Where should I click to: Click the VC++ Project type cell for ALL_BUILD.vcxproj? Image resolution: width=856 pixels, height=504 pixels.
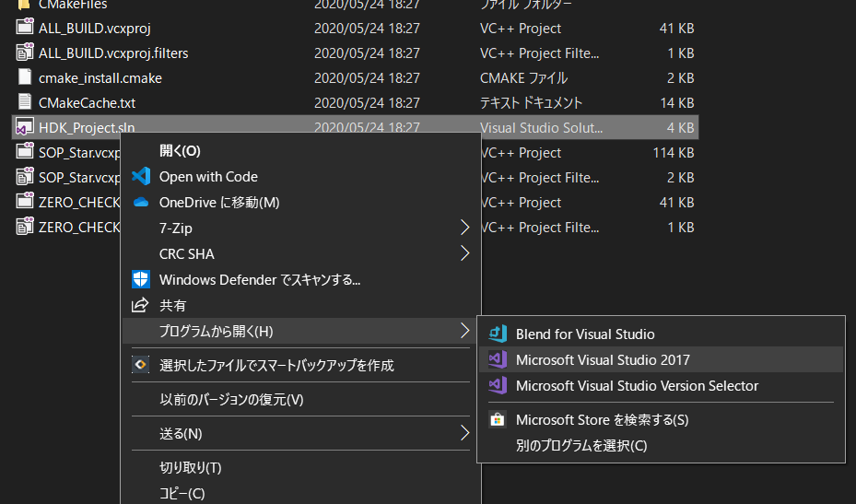(521, 28)
